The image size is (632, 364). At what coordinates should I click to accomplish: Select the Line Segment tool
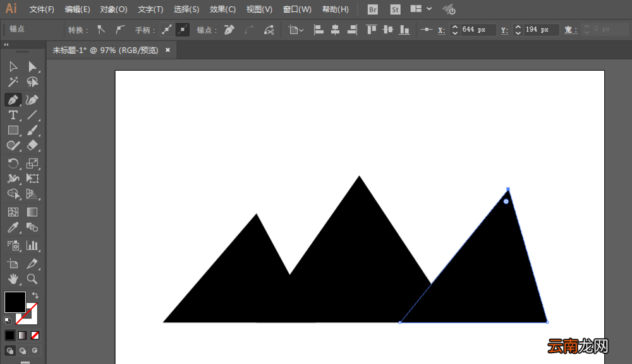pyautogui.click(x=32, y=115)
